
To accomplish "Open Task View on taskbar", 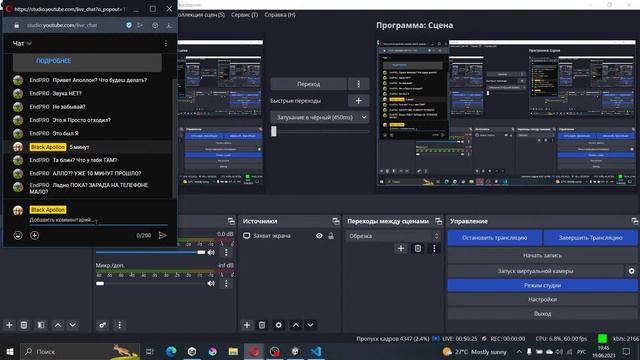I will pos(150,352).
